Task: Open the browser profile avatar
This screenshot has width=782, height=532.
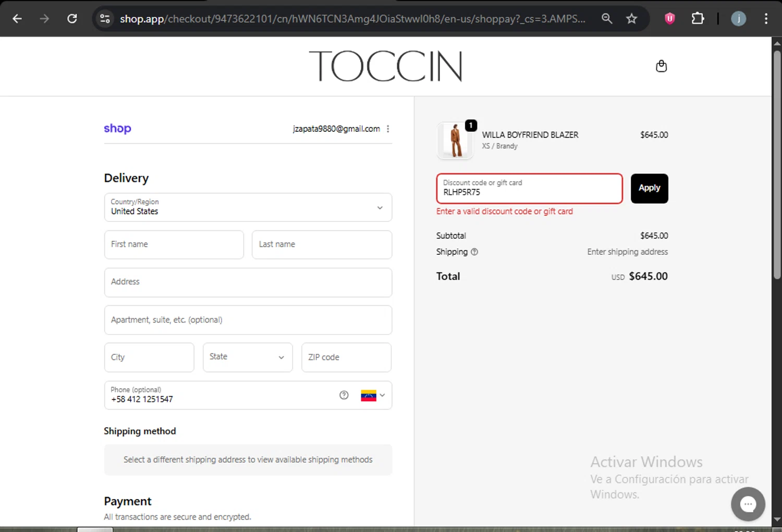Action: (738, 19)
